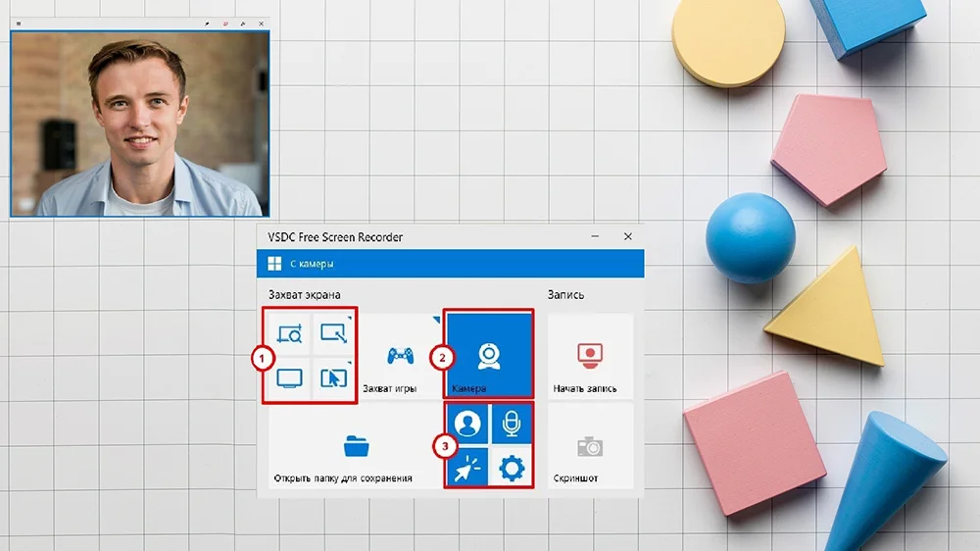Screen dimensions: 980x551
Task: Close the webcam preview window
Action: [262, 24]
